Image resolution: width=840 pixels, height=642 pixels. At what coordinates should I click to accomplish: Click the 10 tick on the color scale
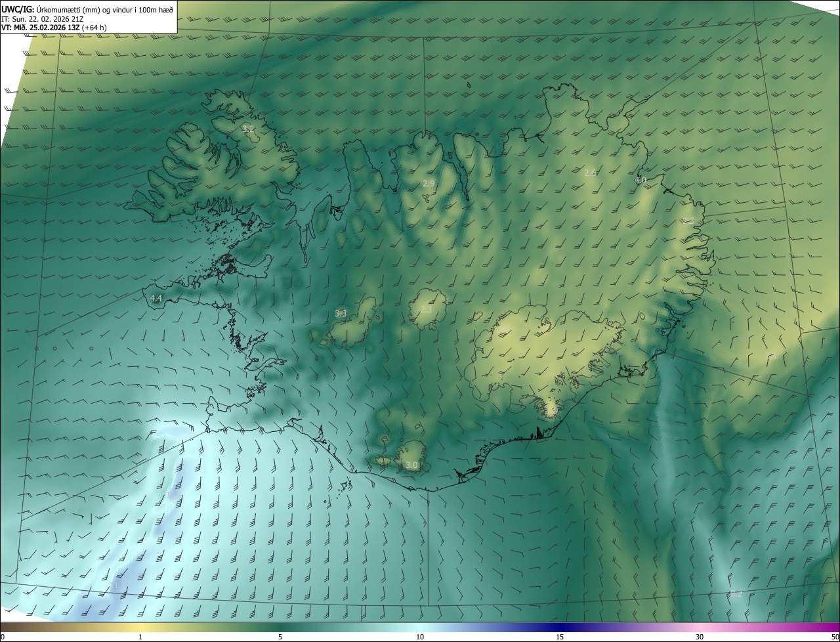pyautogui.click(x=420, y=637)
